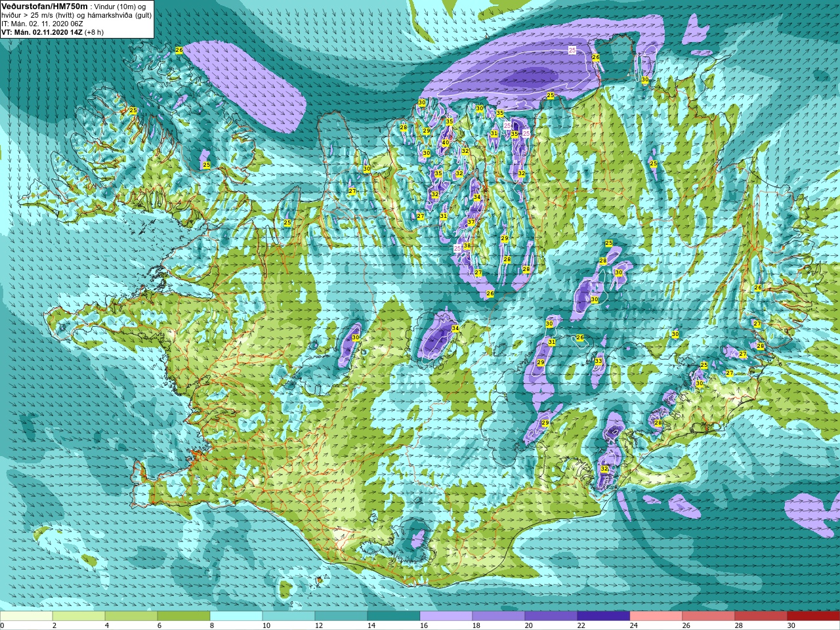Select the 28–30 m/s red swatch

coord(761,616)
